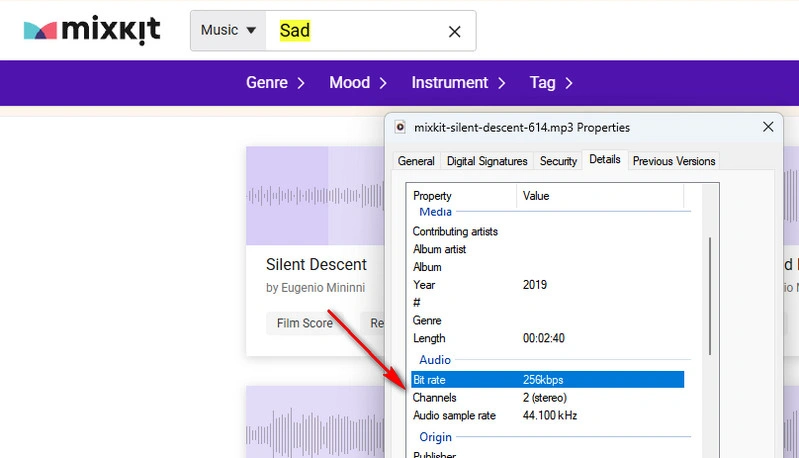Open the Silent Descent track title
The width and height of the screenshot is (799, 458).
(x=316, y=264)
